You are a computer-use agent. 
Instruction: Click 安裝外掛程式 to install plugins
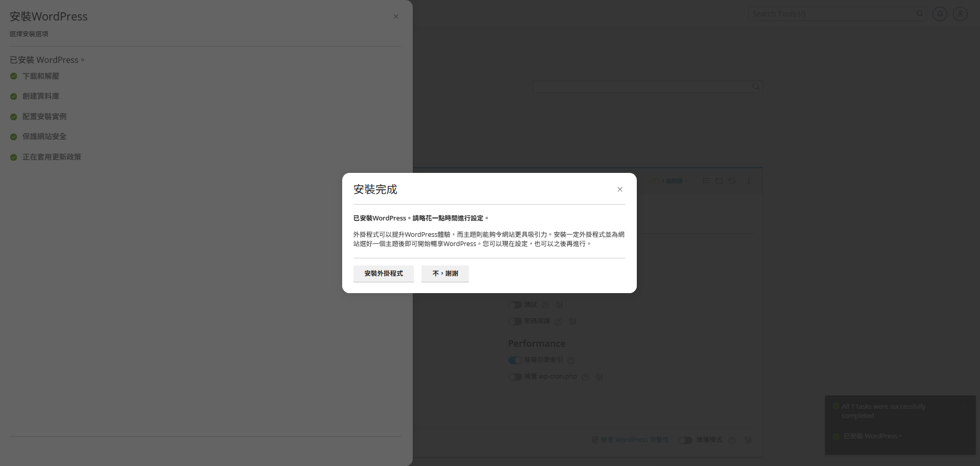pos(383,274)
